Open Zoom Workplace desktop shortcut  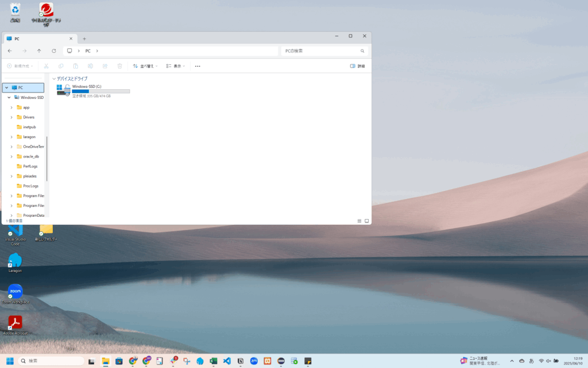(15, 292)
